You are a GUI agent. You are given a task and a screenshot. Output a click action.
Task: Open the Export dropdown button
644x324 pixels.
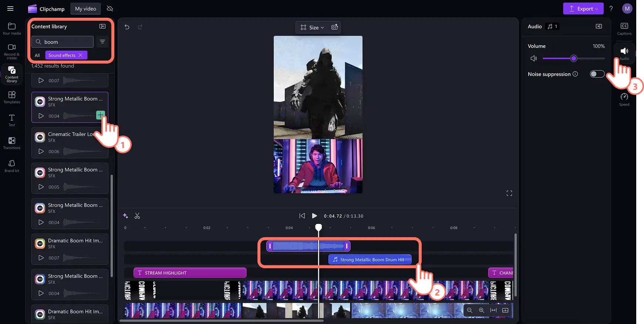point(583,8)
